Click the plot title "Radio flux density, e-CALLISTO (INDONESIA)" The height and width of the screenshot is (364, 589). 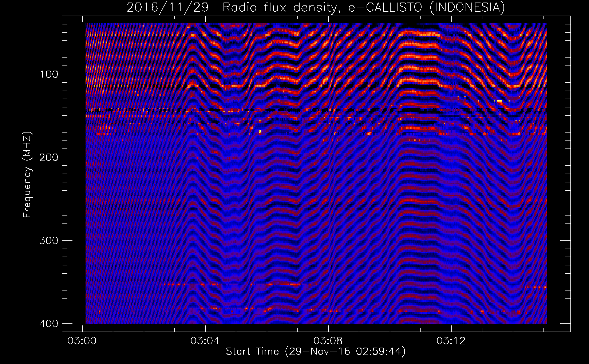(364, 7)
